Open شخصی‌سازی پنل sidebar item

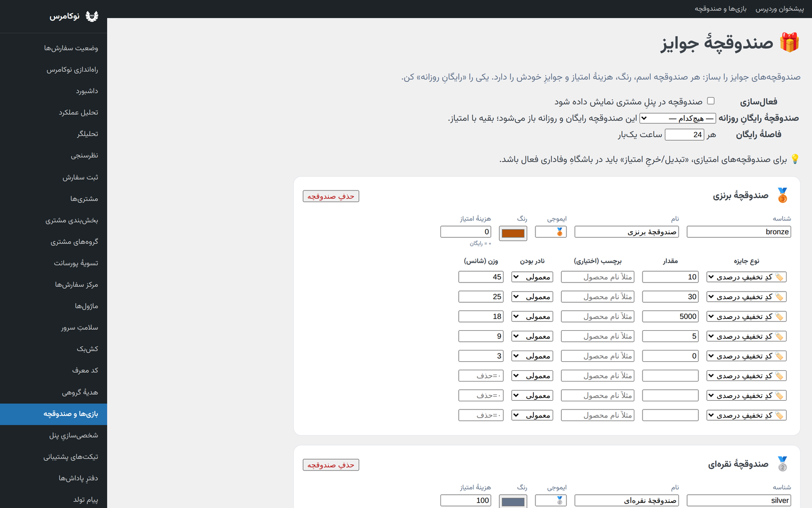coord(53,435)
